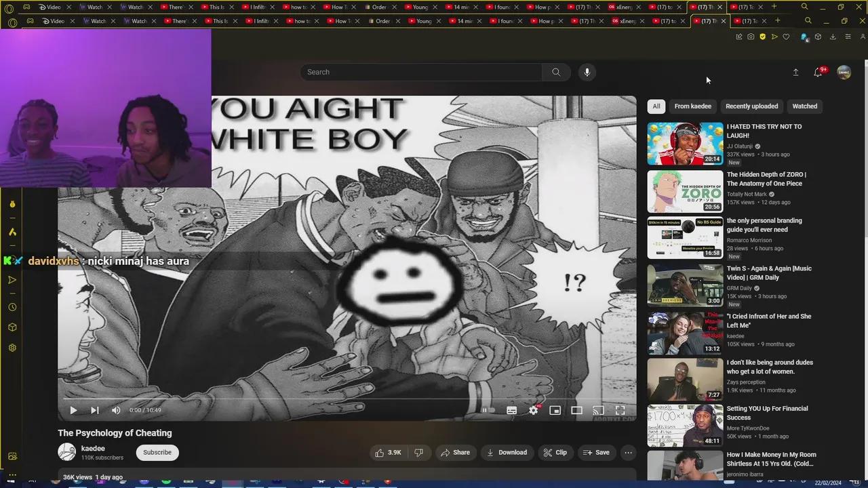Like the video showing 3.9K likes
868x488 pixels.
(x=388, y=453)
